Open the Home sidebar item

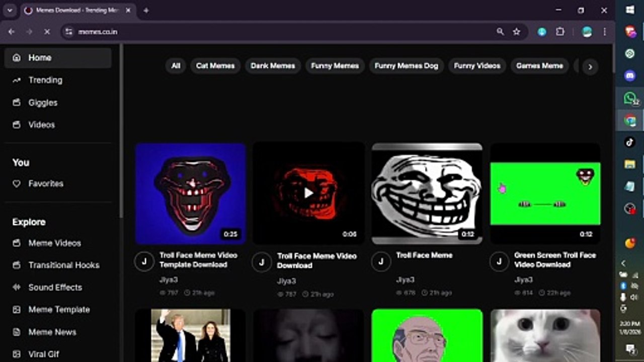tap(58, 58)
